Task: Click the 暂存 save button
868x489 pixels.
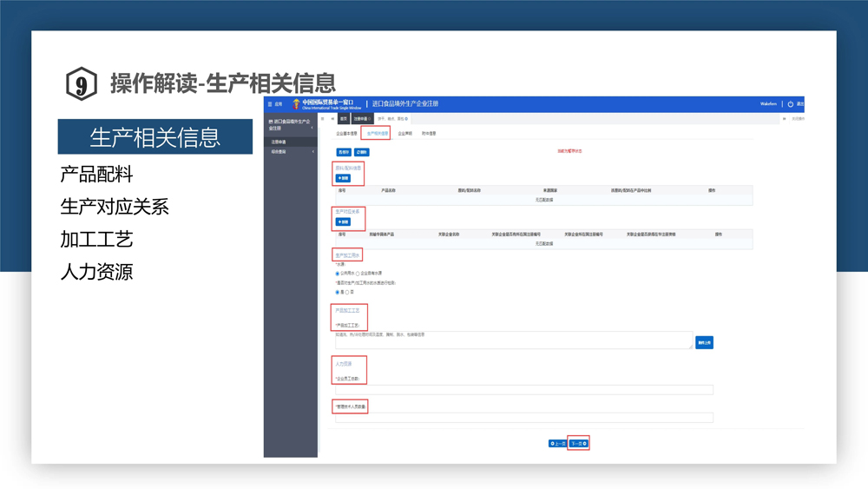Action: [x=344, y=152]
